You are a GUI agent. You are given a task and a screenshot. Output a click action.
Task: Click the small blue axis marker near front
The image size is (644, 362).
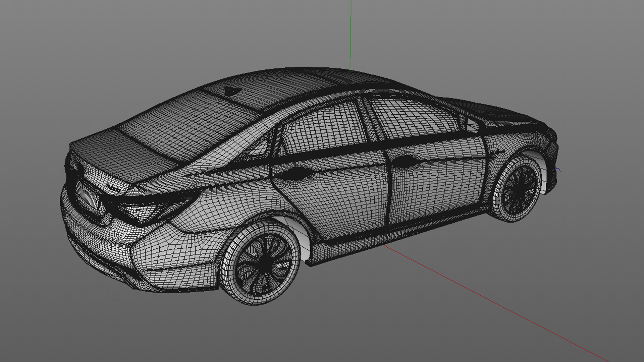[x=558, y=169]
